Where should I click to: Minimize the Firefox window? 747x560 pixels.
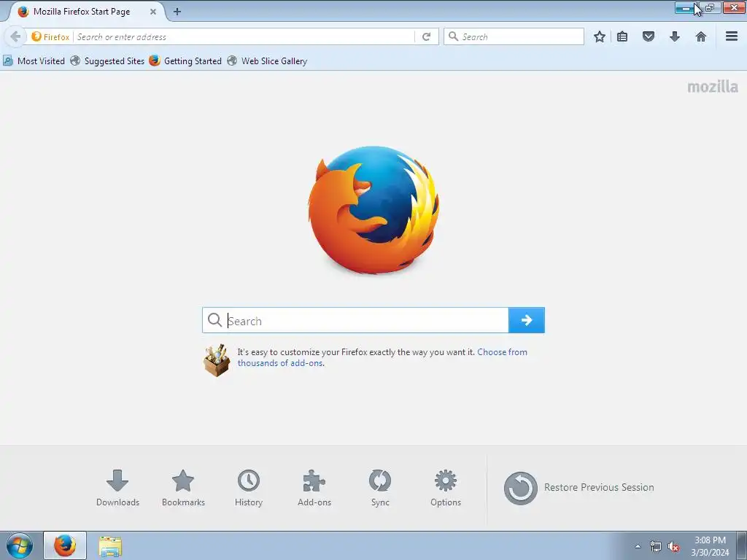[x=685, y=8]
